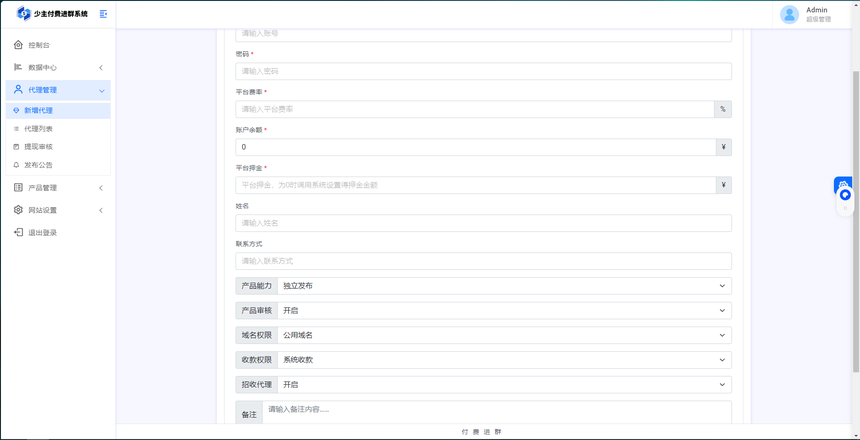Click 新增代理 item icon

point(16,110)
